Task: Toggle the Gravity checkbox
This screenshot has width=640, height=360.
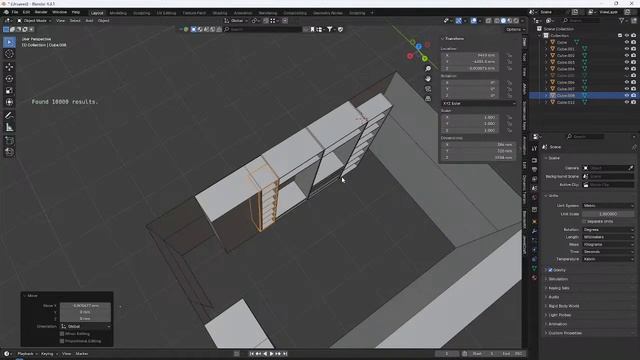Action: pyautogui.click(x=550, y=270)
